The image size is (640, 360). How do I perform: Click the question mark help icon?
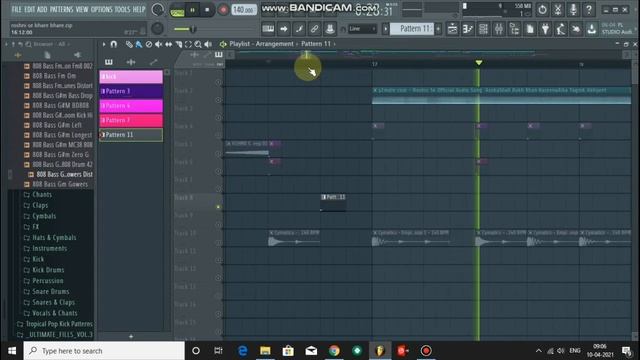[589, 9]
